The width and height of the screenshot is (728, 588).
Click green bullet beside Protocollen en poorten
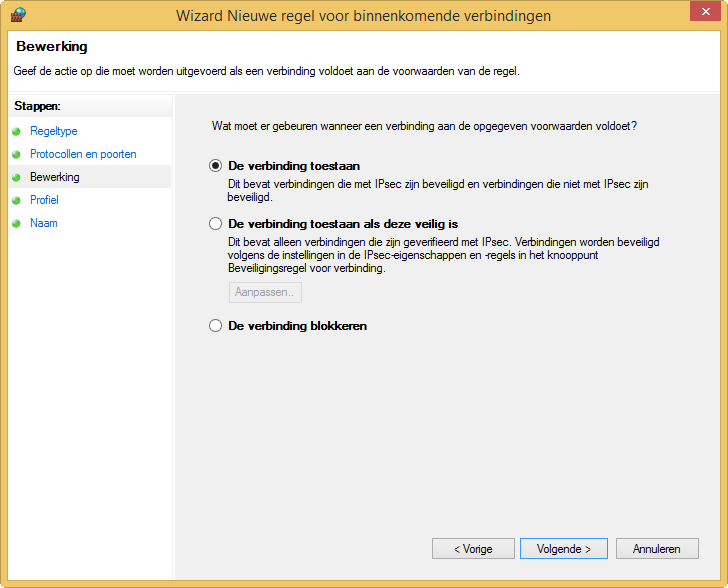point(16,154)
